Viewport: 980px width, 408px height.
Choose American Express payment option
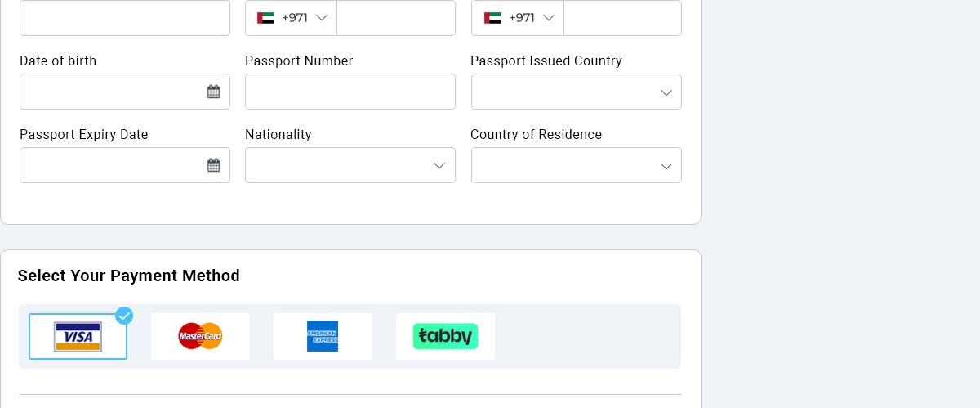click(x=323, y=336)
